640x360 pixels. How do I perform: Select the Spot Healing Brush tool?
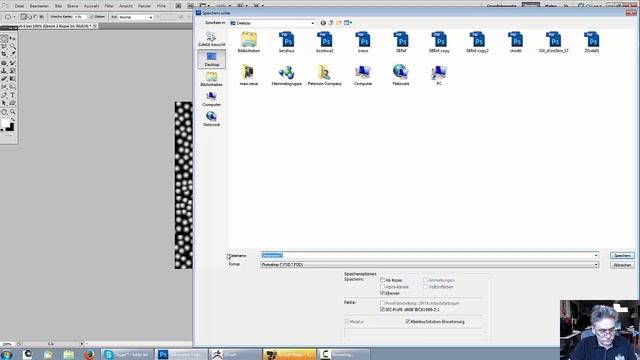(4, 63)
